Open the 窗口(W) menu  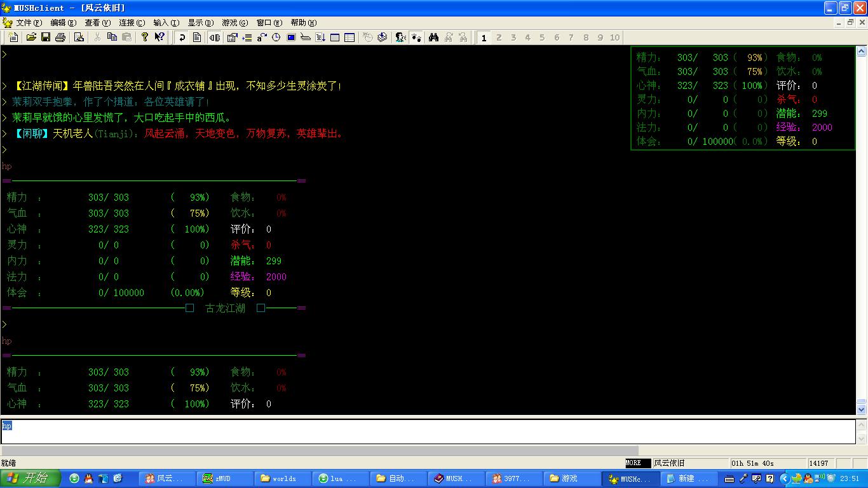(269, 23)
